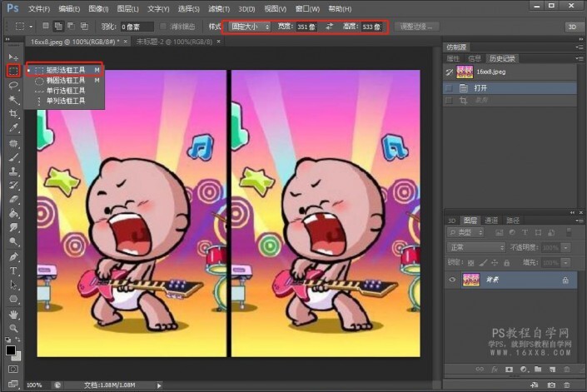The height and width of the screenshot is (392, 587).
Task: Select the Magic Wand tool
Action: click(x=13, y=99)
